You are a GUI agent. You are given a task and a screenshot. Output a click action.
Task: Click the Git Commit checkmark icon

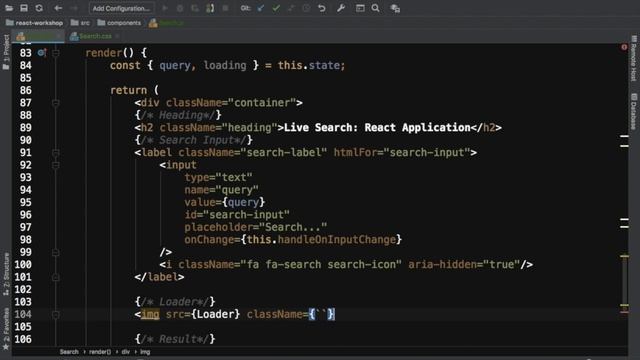276,8
